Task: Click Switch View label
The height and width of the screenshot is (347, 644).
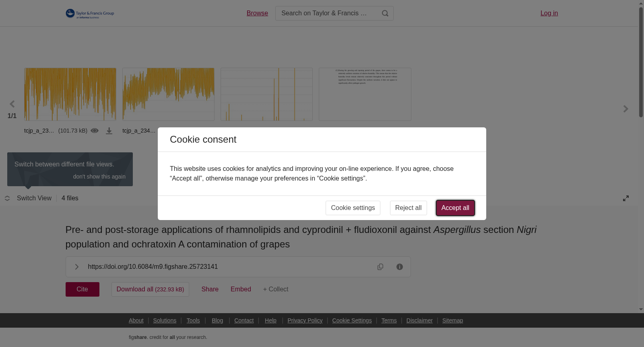Action: point(34,198)
